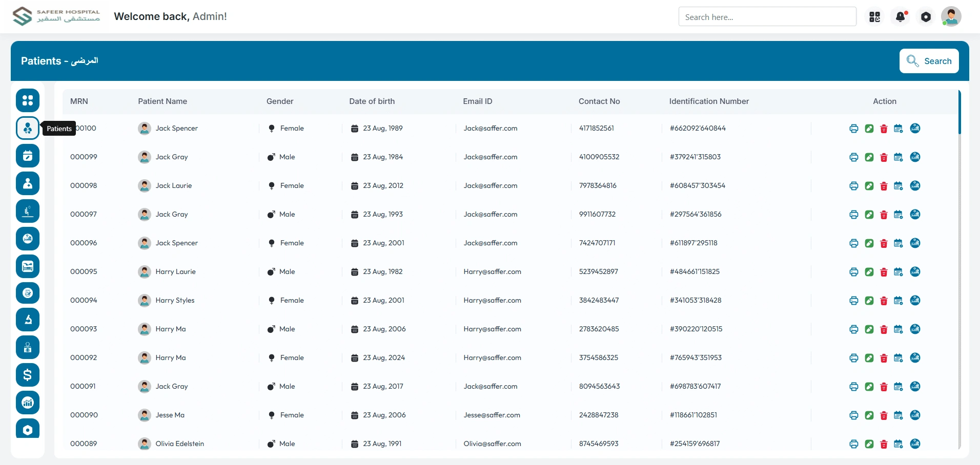Delete the patient with MRN 000097
980x465 pixels.
884,215
